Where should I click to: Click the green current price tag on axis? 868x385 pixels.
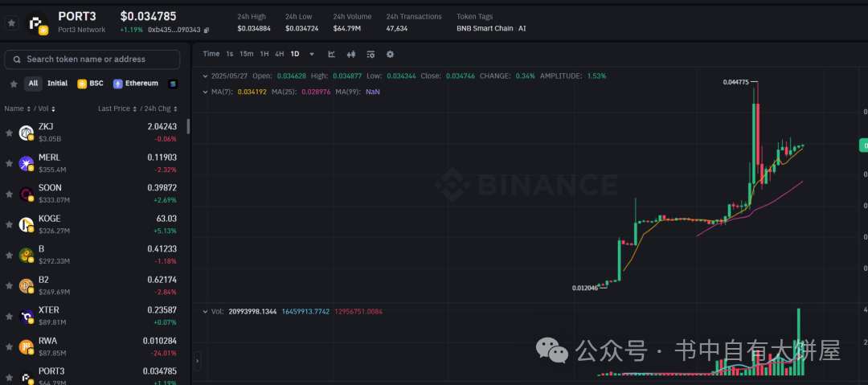(863, 145)
